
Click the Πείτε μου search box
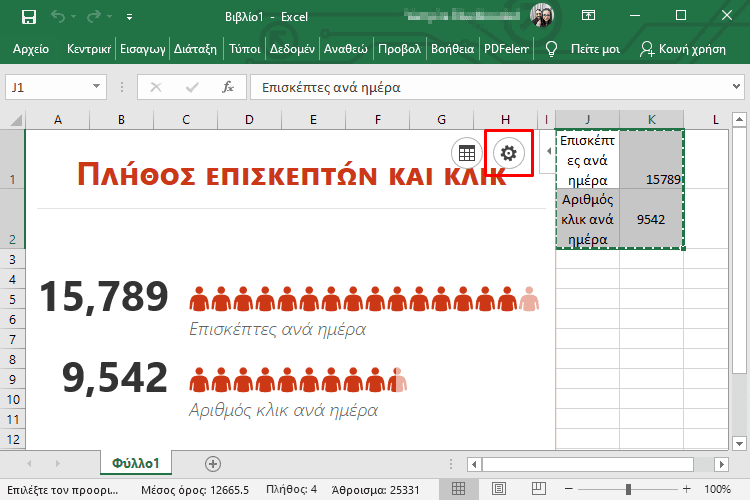(x=595, y=49)
